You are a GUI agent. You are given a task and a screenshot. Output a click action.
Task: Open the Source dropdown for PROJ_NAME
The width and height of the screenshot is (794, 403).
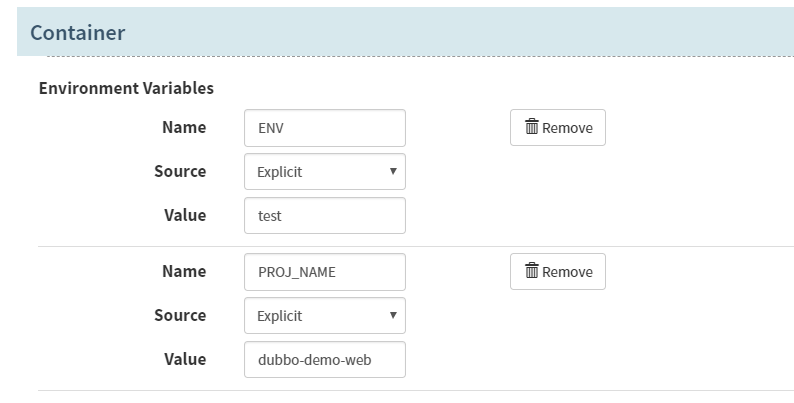(325, 315)
